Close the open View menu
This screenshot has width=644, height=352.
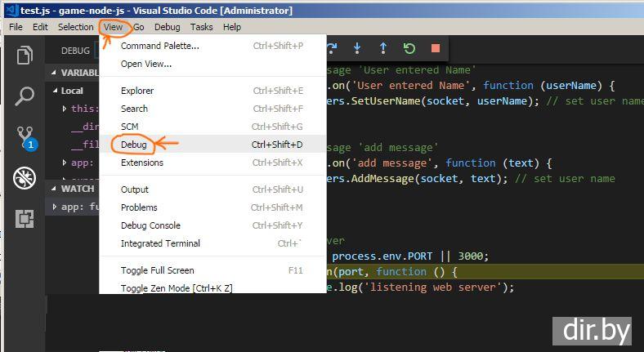click(113, 27)
